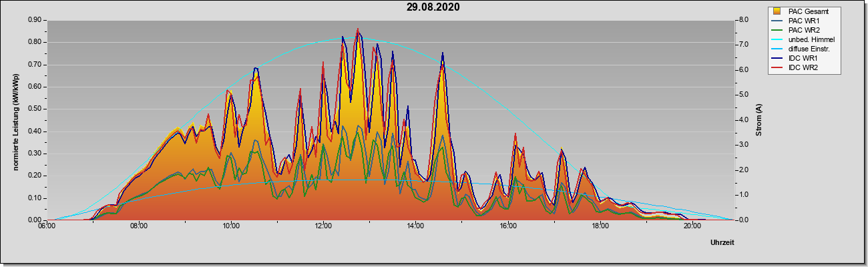This screenshot has width=868, height=267.
Task: Click the Strom (A) axis title
Action: point(759,120)
